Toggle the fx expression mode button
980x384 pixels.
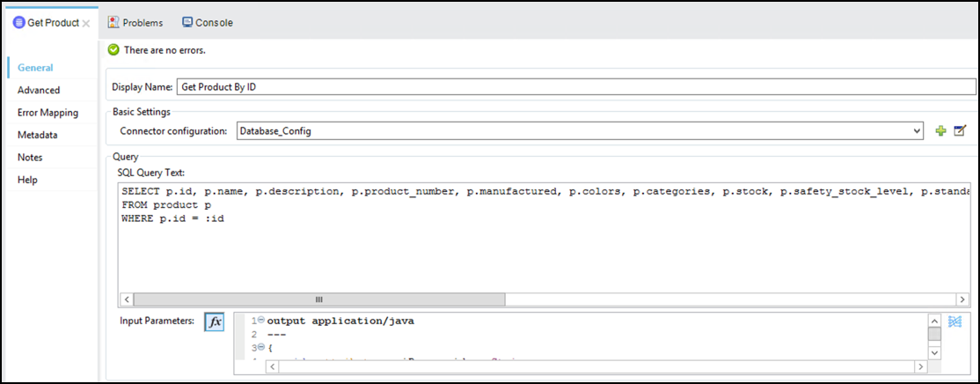[x=214, y=322]
